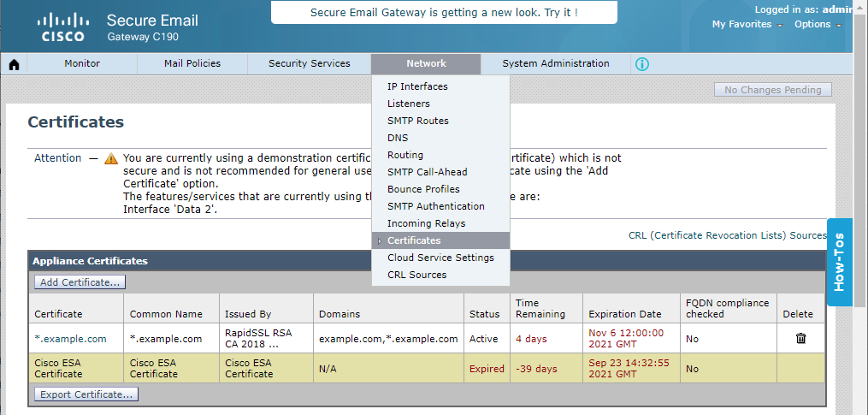This screenshot has height=415, width=868.
Task: Click the Cisco logo
Action: [x=63, y=27]
